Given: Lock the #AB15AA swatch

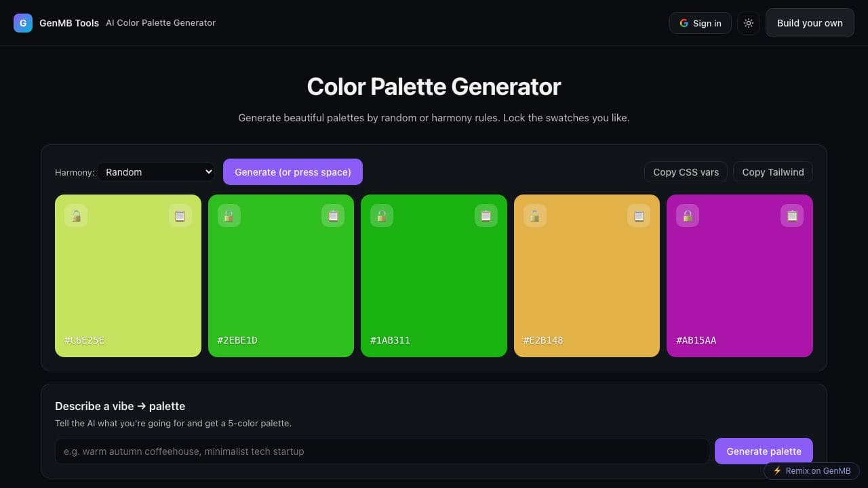Looking at the screenshot, I should [x=688, y=216].
